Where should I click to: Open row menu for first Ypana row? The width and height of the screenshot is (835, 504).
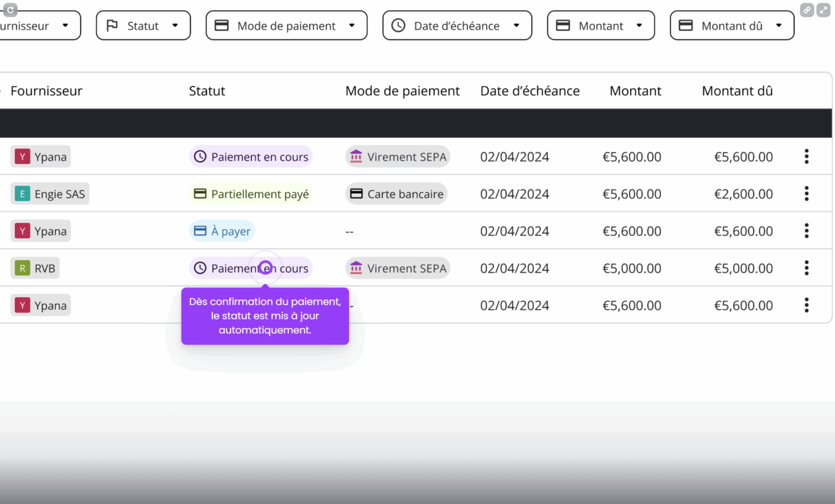(x=806, y=156)
